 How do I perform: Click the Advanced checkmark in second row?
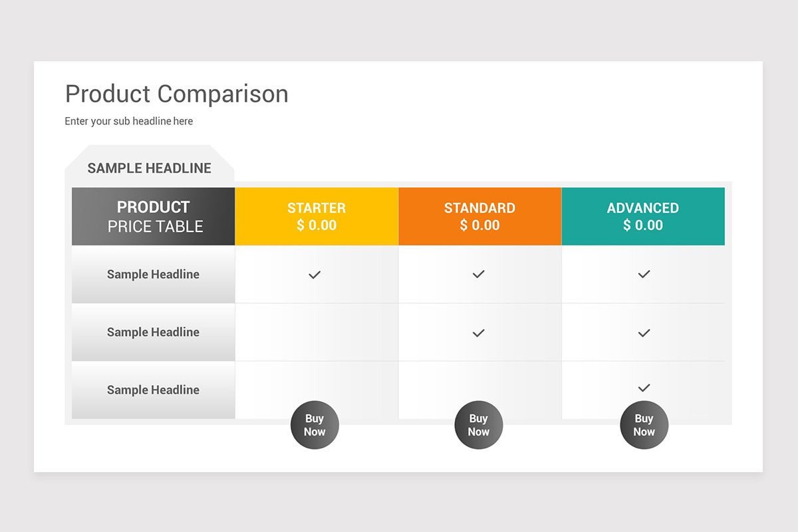coord(644,332)
